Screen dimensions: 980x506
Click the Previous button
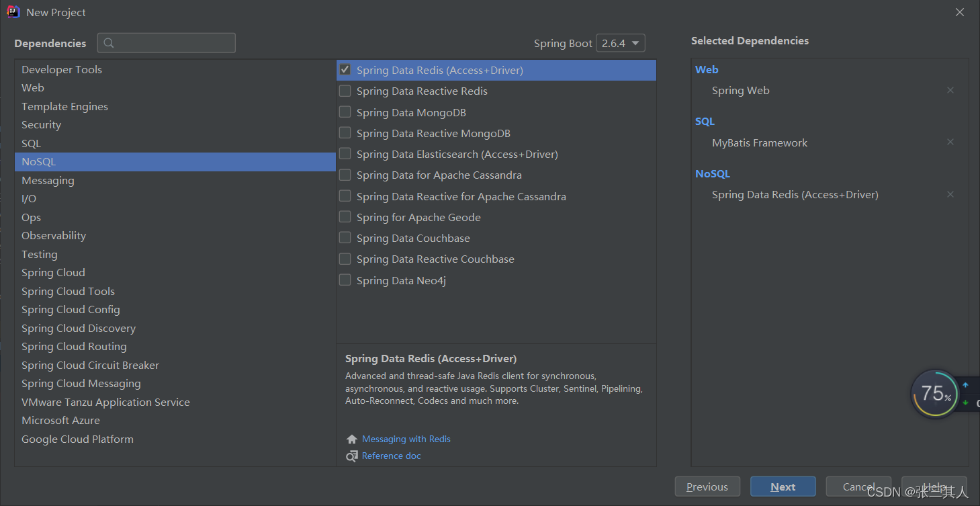(707, 487)
